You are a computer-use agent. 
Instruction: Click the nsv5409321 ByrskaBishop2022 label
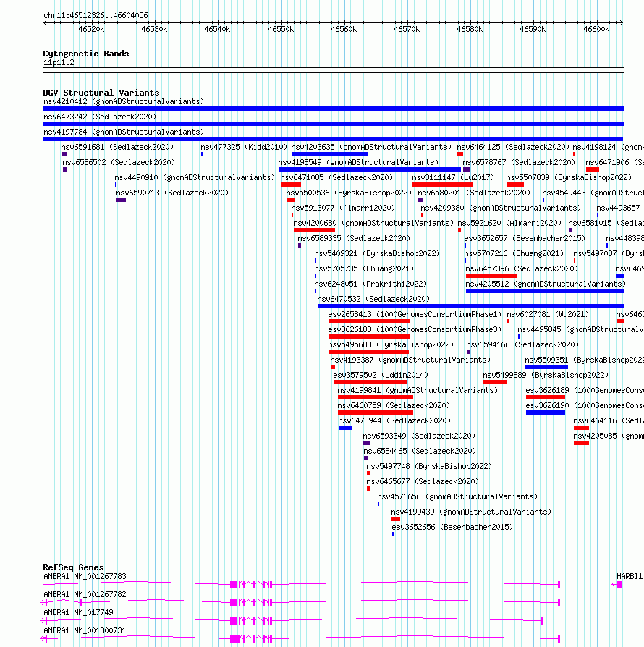click(x=377, y=254)
